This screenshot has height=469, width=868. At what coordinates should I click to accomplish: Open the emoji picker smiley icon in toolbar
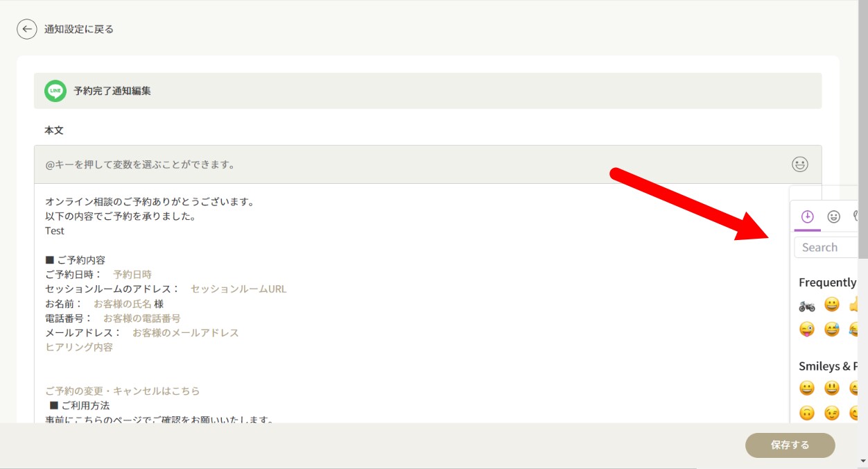[x=800, y=164]
